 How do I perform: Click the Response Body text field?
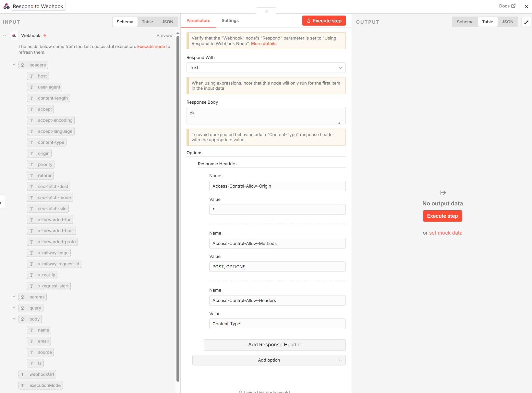[x=266, y=116]
